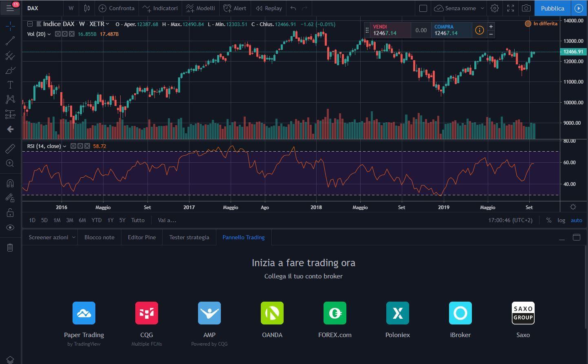Viewport: 588px width, 364px height.
Task: Toggle visibility of all drawings eye icon
Action: [10, 227]
